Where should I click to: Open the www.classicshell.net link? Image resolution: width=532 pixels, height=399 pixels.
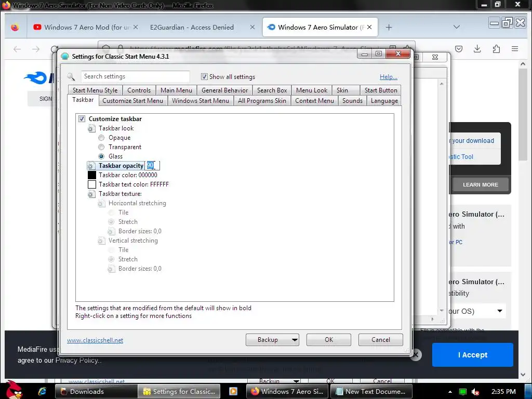[95, 340]
